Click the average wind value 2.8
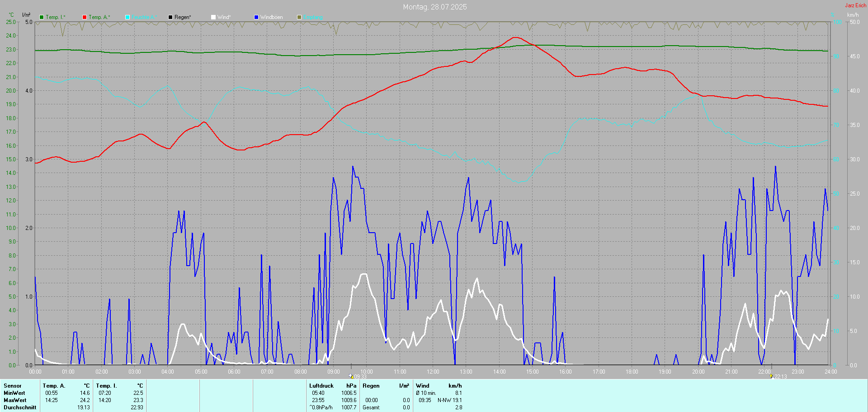Viewport: 868px width, 412px height. click(x=458, y=407)
